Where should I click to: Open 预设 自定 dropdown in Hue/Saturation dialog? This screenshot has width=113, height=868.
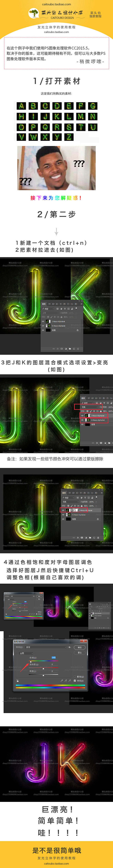46,647
